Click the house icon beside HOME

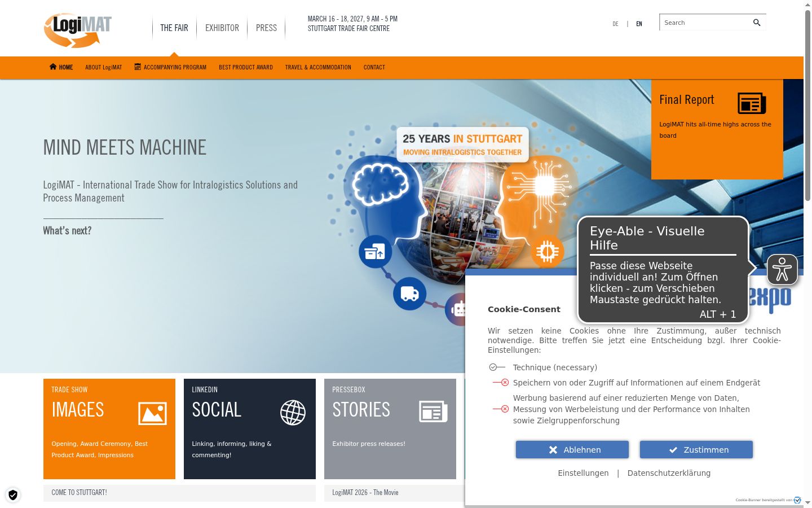pyautogui.click(x=53, y=67)
